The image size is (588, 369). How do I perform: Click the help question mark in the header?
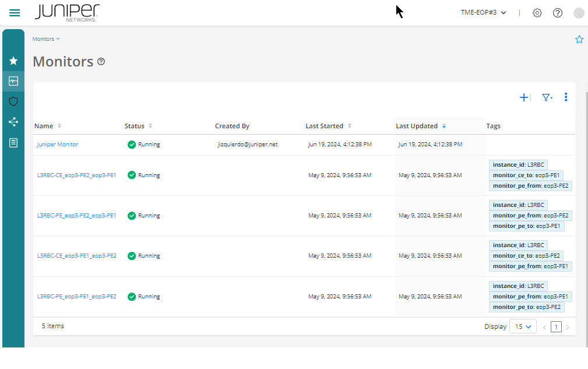point(558,13)
